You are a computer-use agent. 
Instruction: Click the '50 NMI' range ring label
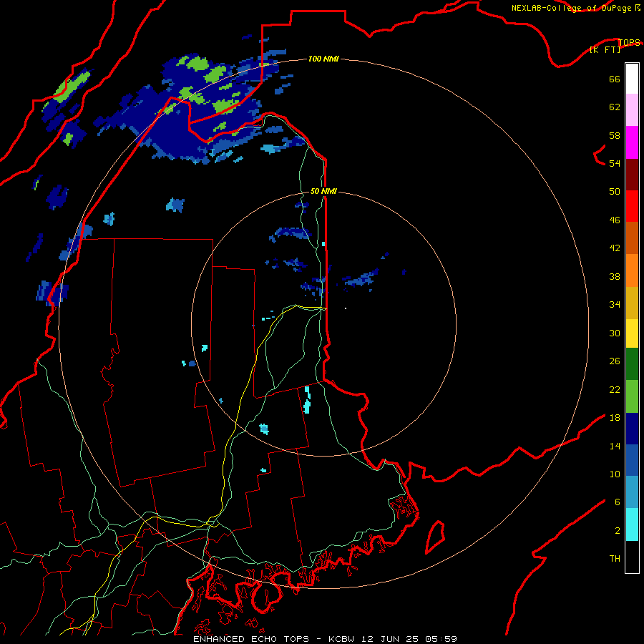323,191
